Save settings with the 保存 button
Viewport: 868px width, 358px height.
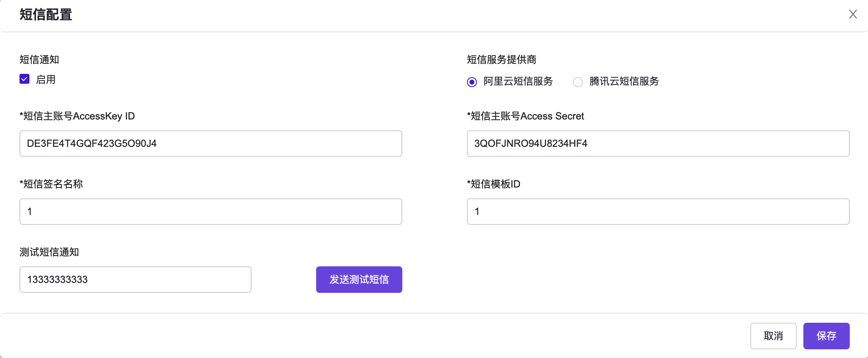pyautogui.click(x=826, y=336)
